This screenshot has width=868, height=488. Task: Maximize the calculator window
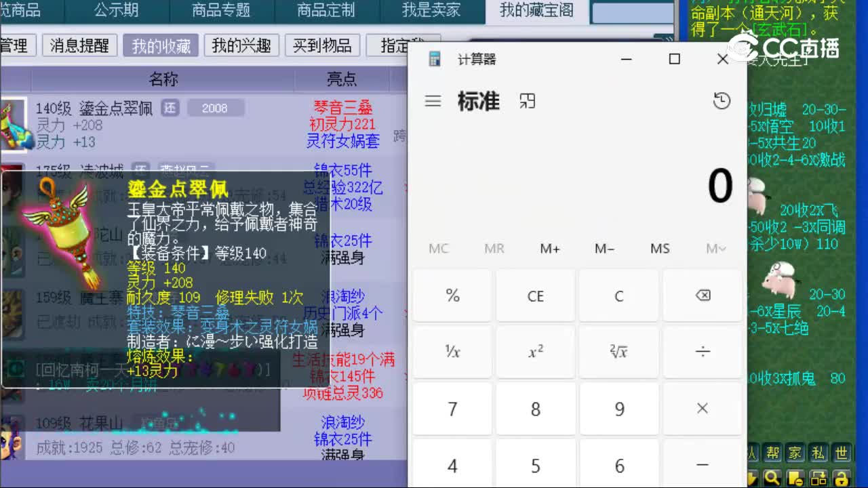coord(674,59)
